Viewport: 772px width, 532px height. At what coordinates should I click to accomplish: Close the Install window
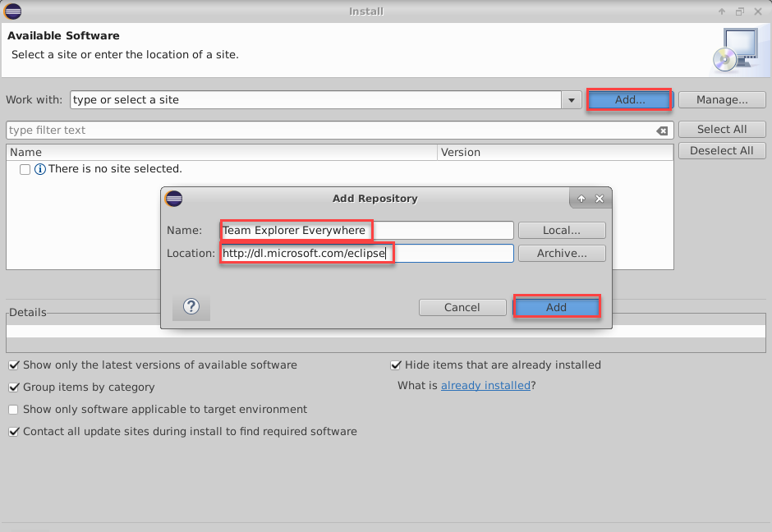(x=758, y=11)
